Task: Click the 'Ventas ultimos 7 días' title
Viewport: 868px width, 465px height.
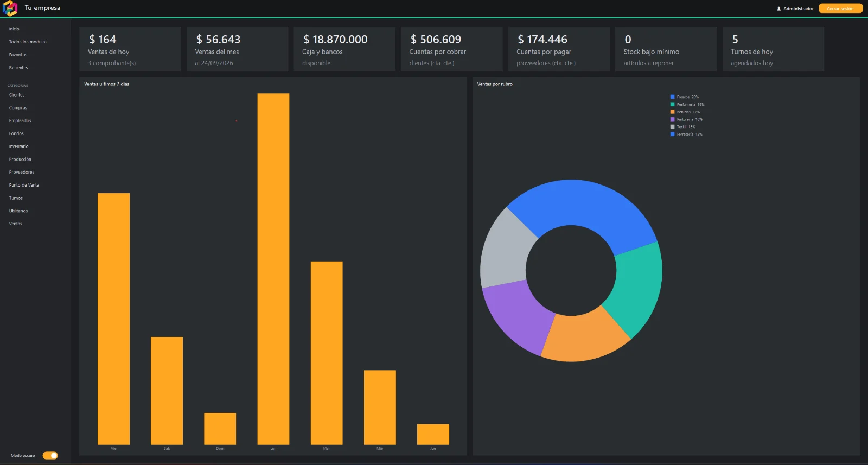Action: pos(107,84)
